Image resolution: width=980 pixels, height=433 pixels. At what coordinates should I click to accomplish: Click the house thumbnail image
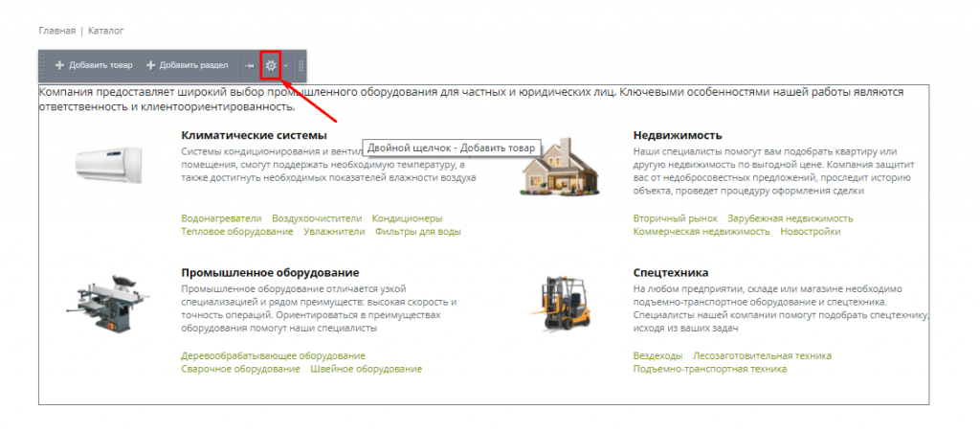[x=560, y=167]
